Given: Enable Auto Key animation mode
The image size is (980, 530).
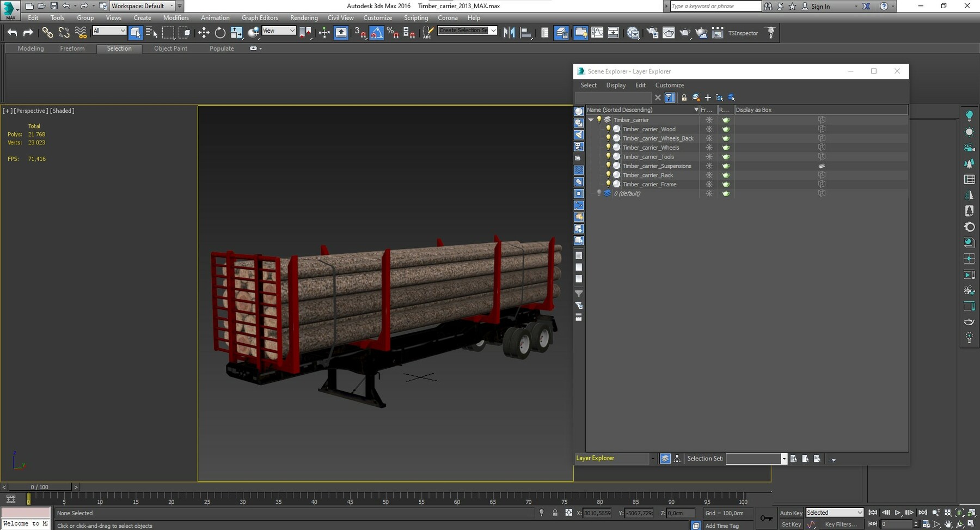Looking at the screenshot, I should 791,513.
